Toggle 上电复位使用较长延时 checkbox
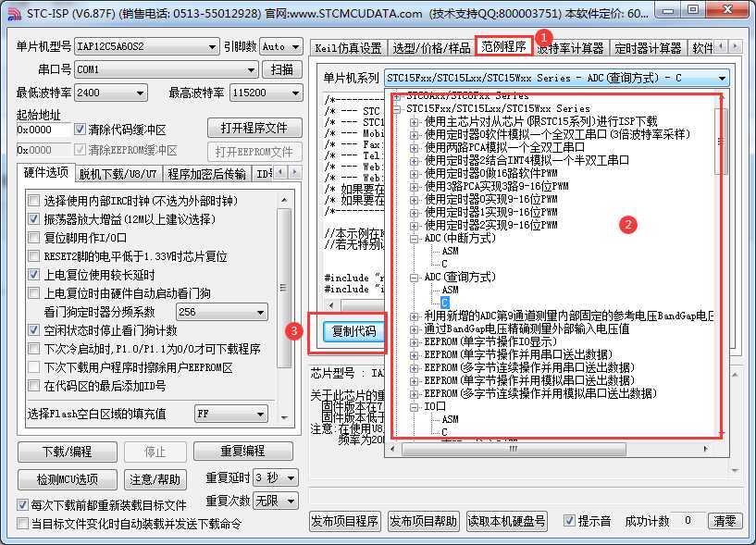The width and height of the screenshot is (756, 545). click(x=33, y=275)
